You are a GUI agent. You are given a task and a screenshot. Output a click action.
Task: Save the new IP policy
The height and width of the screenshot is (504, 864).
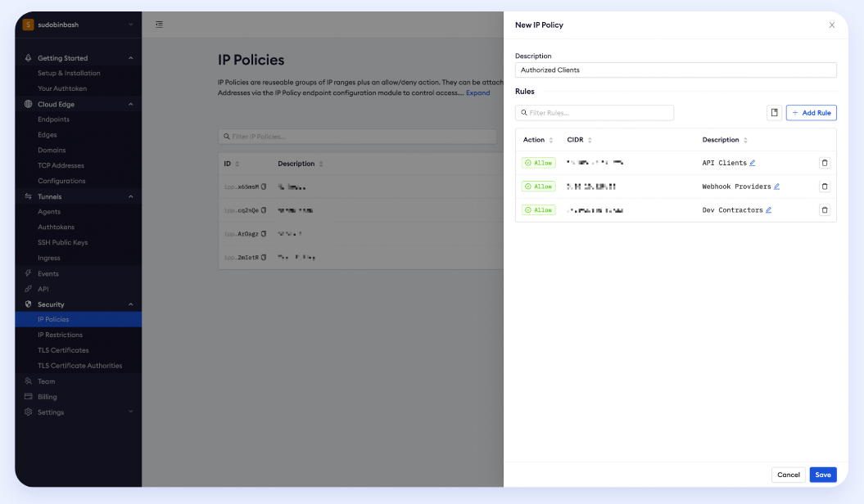(x=823, y=475)
